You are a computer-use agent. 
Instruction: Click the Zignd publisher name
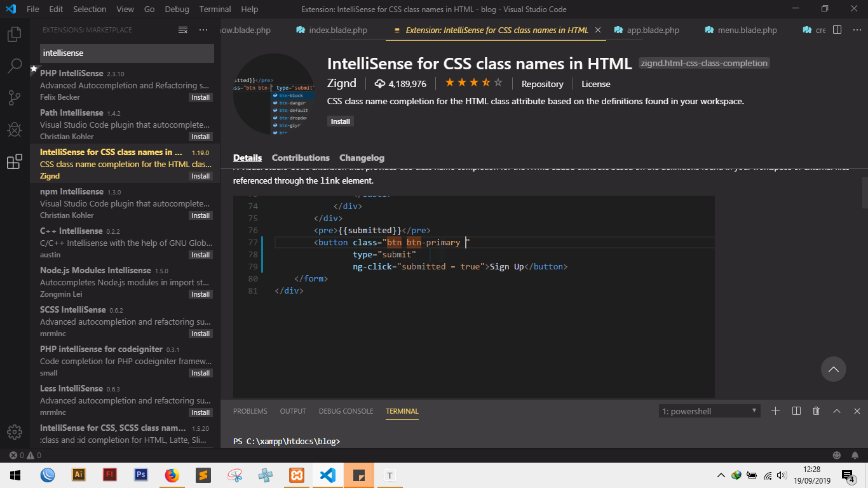[x=341, y=83]
